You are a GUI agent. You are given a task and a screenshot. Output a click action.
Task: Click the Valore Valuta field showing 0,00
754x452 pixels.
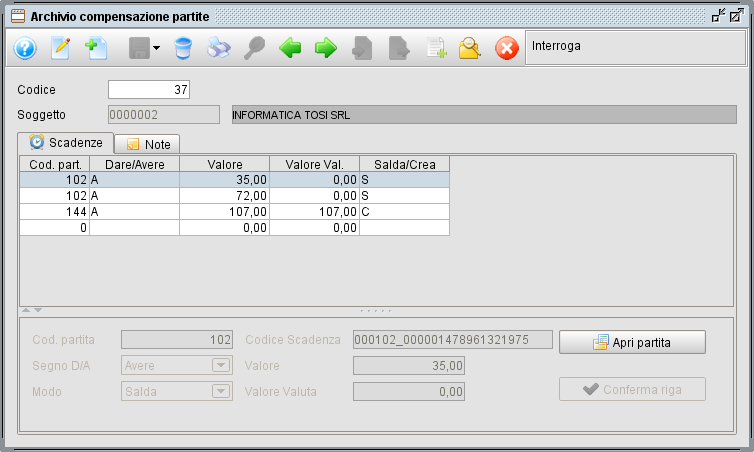click(409, 391)
